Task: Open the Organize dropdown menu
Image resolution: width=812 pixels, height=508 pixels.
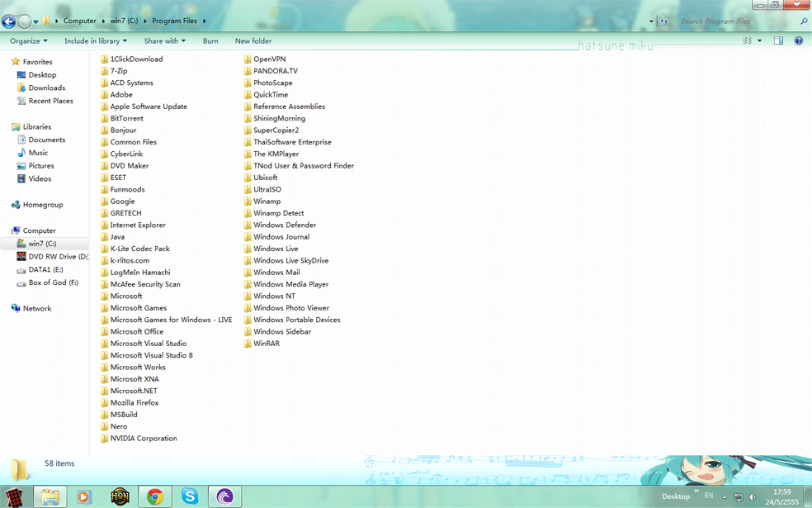Action: coord(29,40)
